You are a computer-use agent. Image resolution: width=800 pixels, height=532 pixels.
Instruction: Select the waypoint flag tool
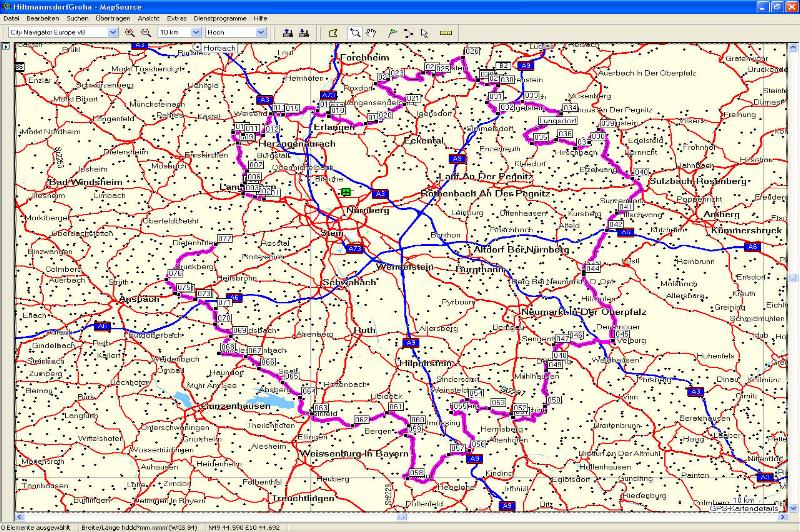393,32
